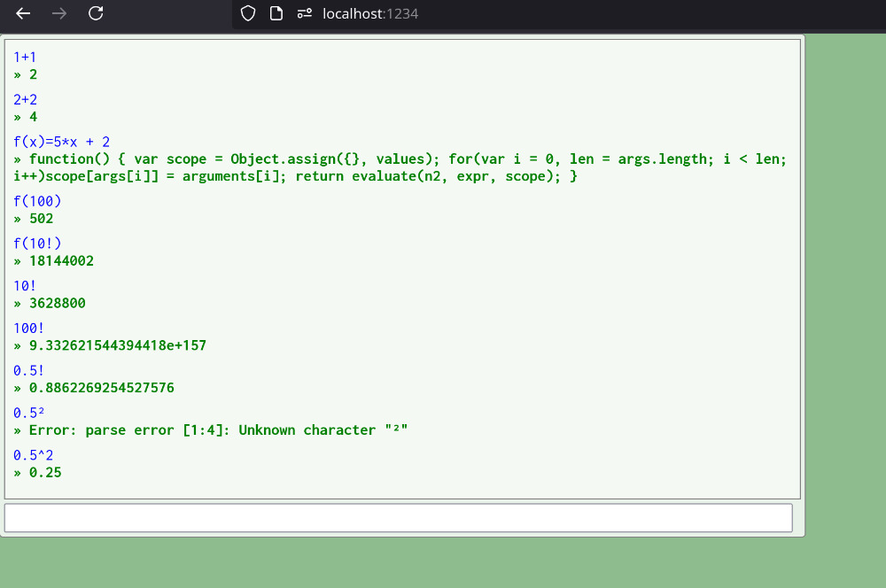The image size is (886, 588).
Task: Select the result "18144002"
Action: coord(62,261)
